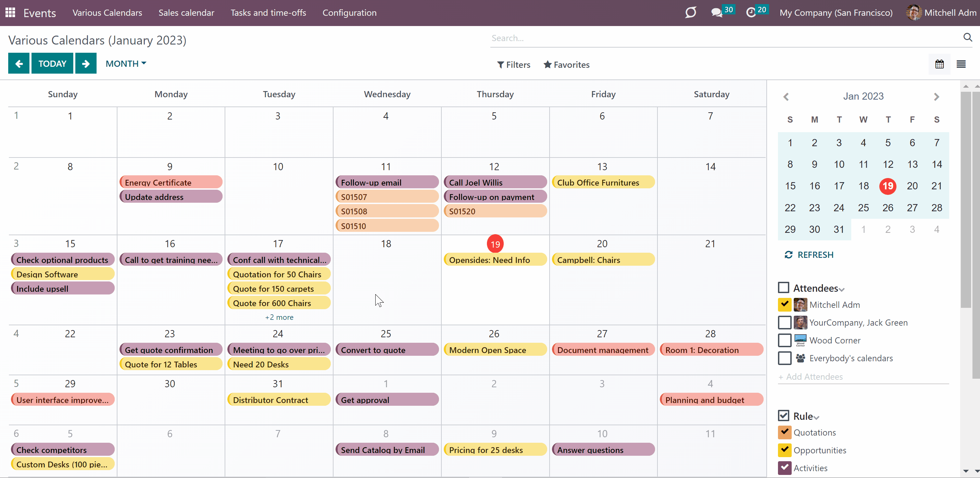Click Mitchell Adm user avatar in top bar
980x478 pixels.
pos(914,13)
